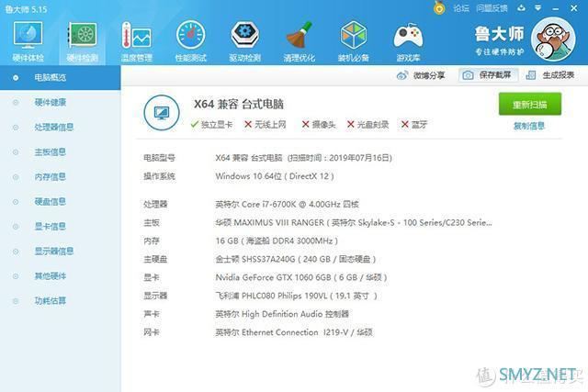588x392 pixels.
Task: Click processor value Core i7-6700K text
Action: tap(288, 205)
